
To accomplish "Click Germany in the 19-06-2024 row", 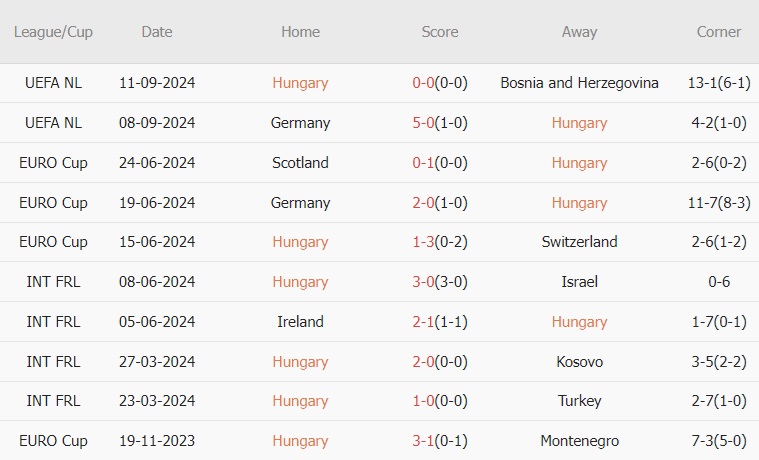I will click(x=300, y=203).
